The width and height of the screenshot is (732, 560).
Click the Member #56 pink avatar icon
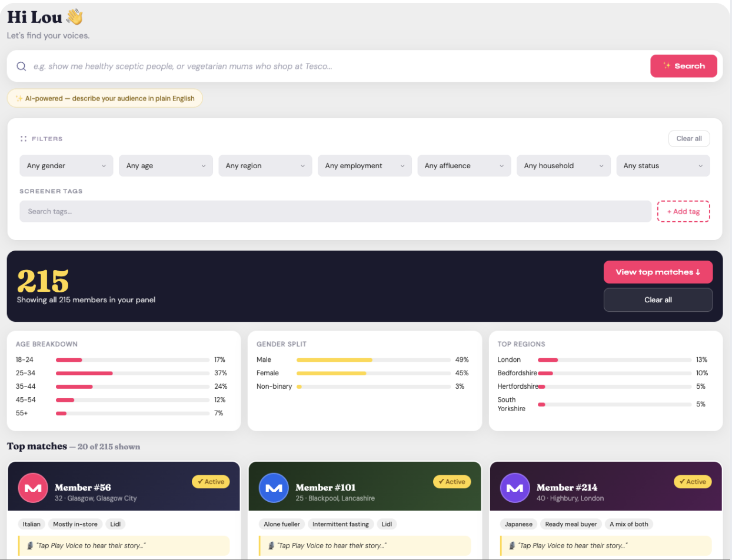(33, 488)
